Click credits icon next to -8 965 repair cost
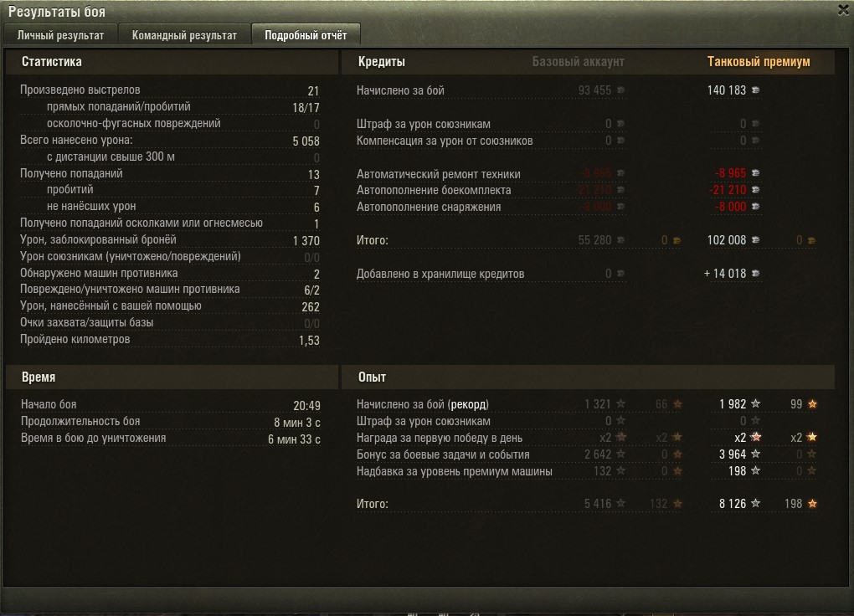854x616 pixels. (755, 172)
